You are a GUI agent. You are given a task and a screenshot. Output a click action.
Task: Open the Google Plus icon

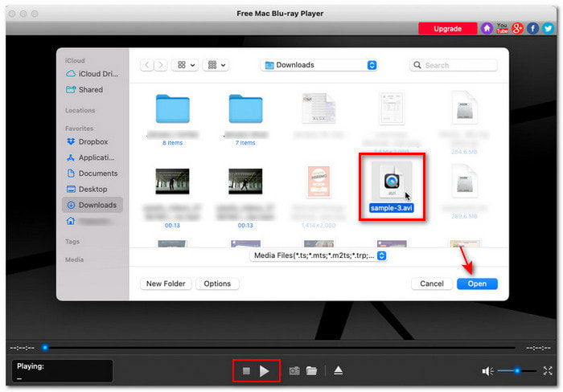pos(517,28)
